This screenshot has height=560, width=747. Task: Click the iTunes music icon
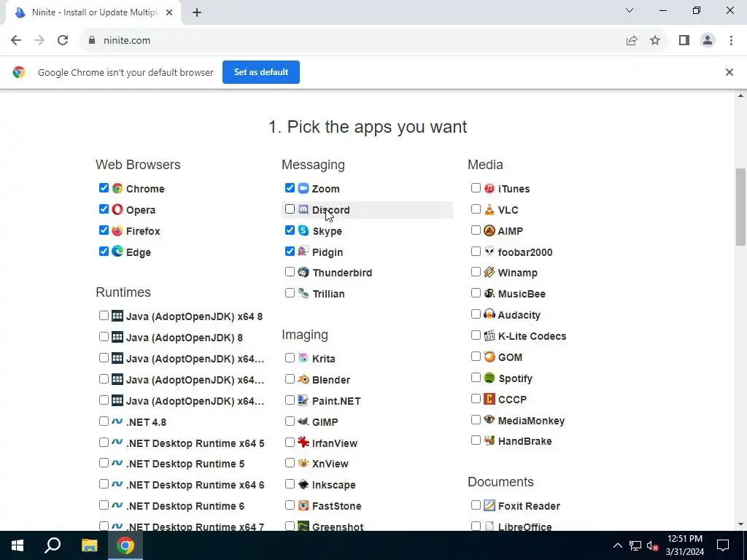(x=489, y=189)
